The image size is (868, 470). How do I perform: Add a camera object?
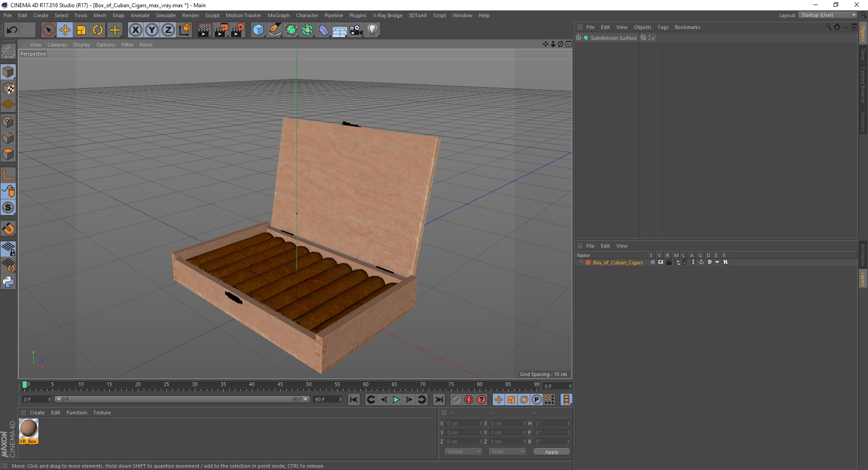pyautogui.click(x=356, y=30)
